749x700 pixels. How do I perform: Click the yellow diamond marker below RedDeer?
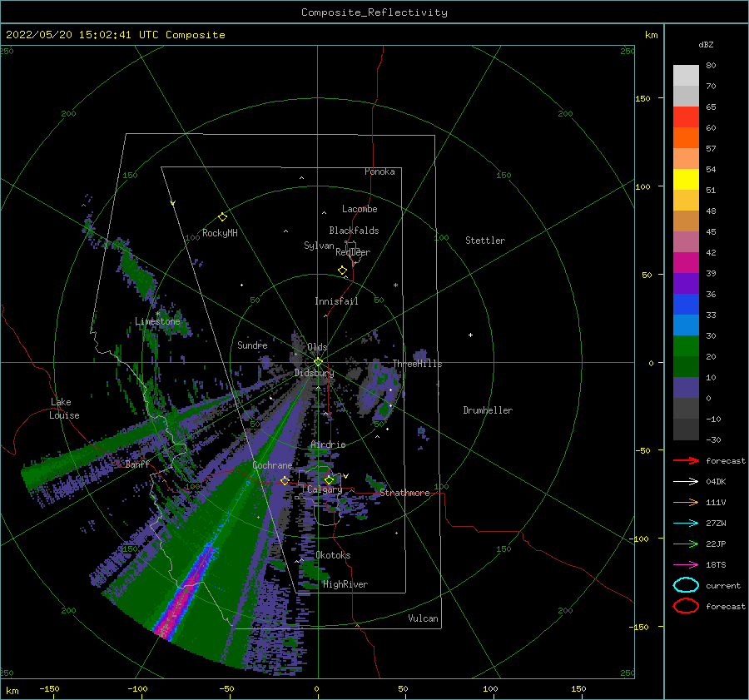point(342,271)
